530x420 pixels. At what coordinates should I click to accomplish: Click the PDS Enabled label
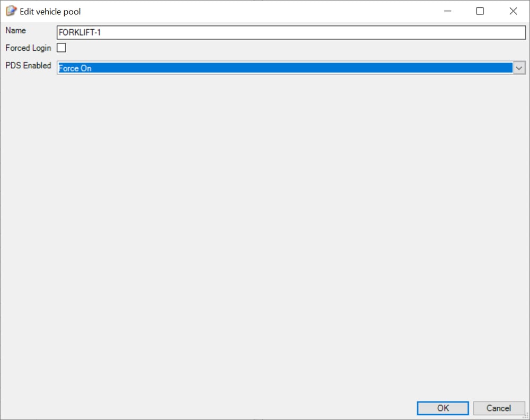(x=28, y=66)
